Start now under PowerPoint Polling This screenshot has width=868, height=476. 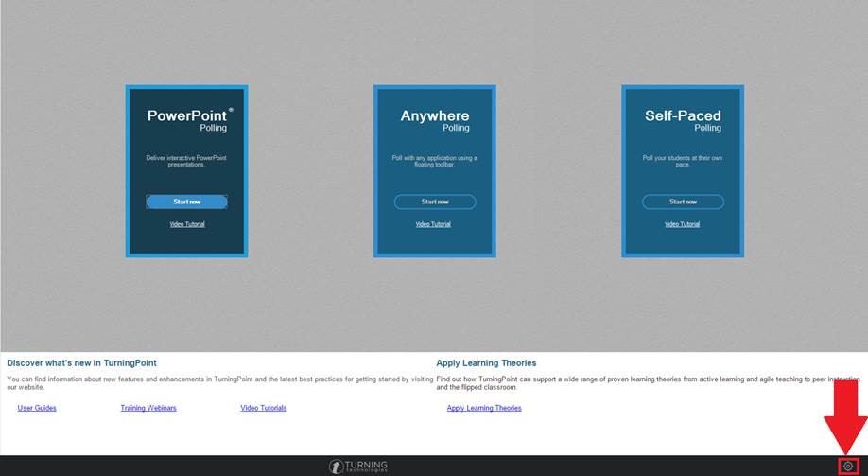(x=186, y=202)
